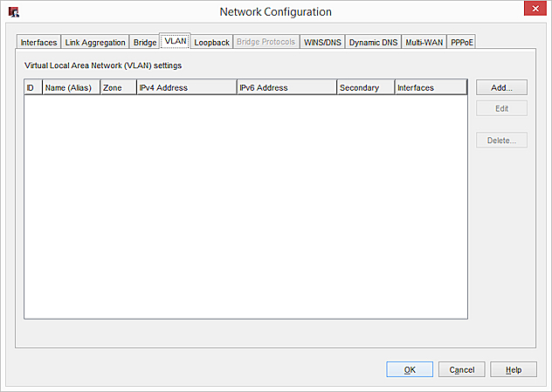Close the Network Configuration dialog
Image resolution: width=552 pixels, height=392 pixels.
pyautogui.click(x=535, y=11)
